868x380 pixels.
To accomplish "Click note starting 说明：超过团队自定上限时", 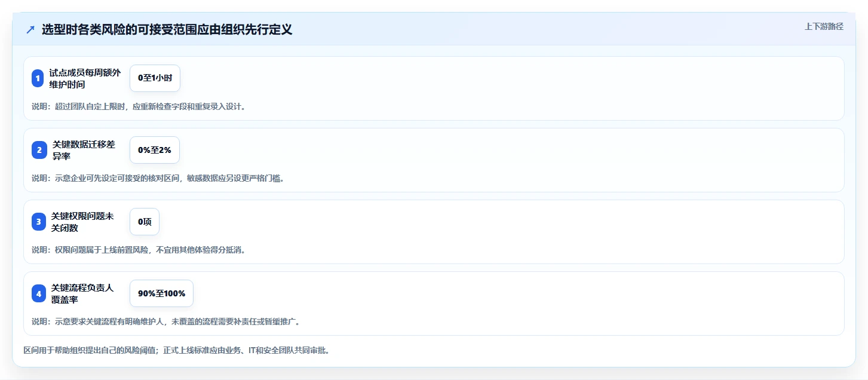I will pos(139,106).
